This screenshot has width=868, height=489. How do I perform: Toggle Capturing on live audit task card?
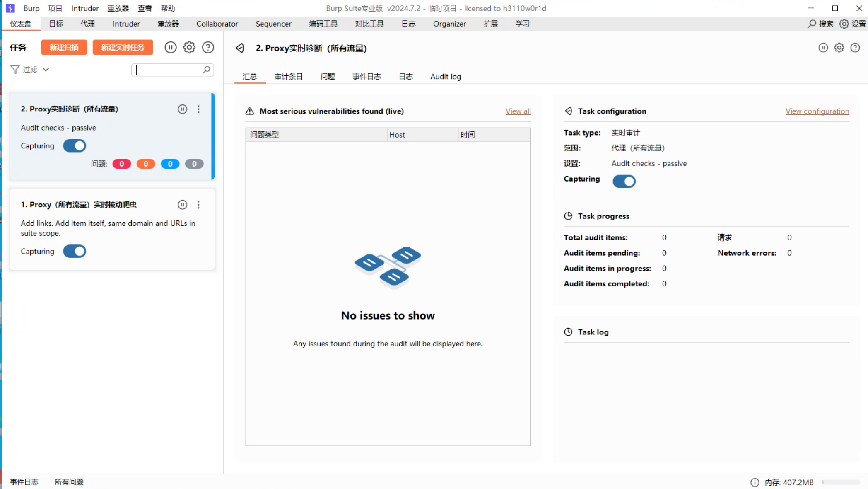coord(75,146)
